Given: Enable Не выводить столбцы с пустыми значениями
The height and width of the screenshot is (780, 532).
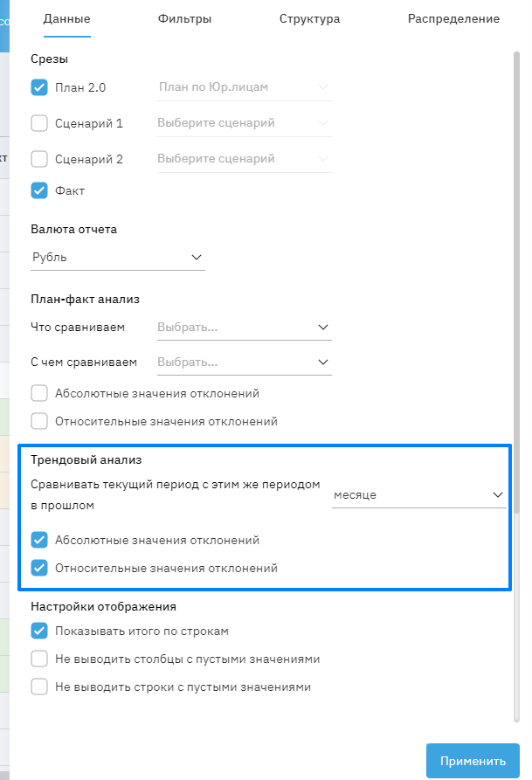Looking at the screenshot, I should 39,659.
